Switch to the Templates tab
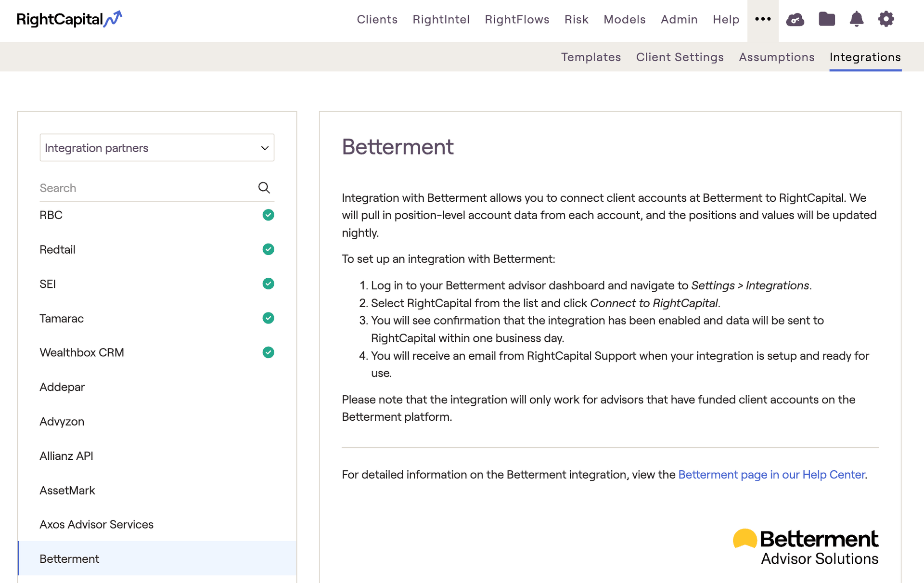924x583 pixels. point(590,57)
